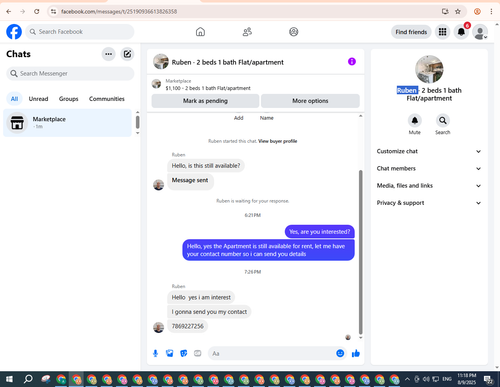The width and height of the screenshot is (500, 387).
Task: Open Windows taskbar search
Action: [28, 379]
